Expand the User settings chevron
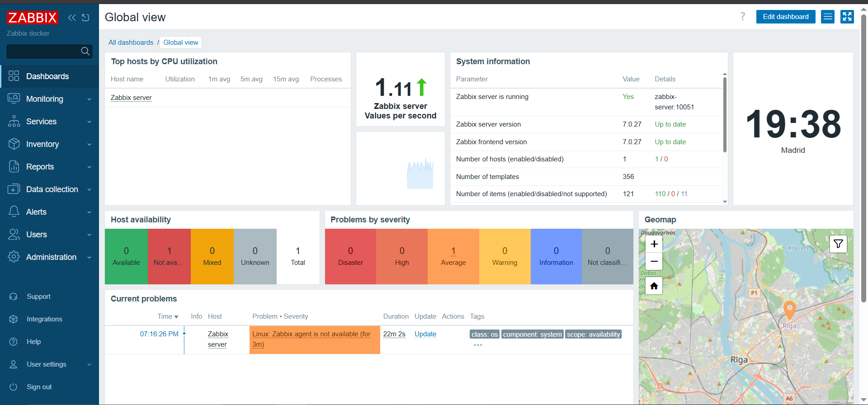 (x=90, y=364)
